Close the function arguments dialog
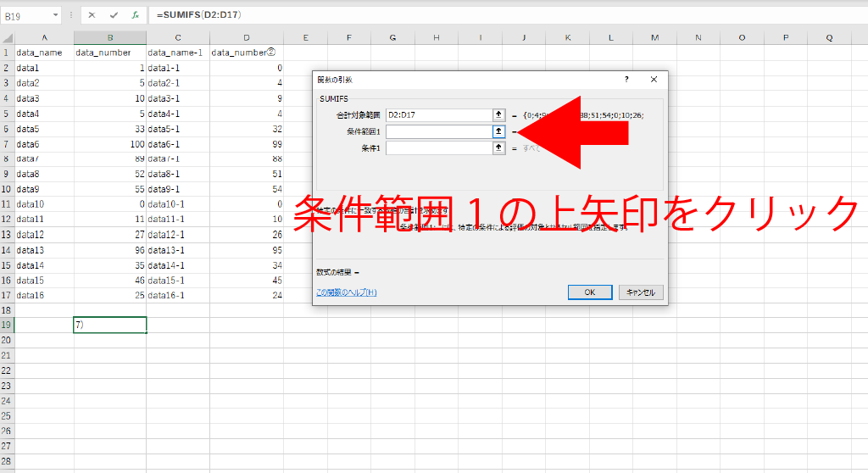868x473 pixels. pyautogui.click(x=654, y=79)
